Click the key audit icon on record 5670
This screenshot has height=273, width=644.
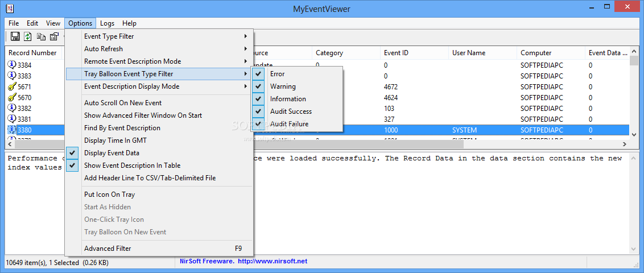[12, 97]
